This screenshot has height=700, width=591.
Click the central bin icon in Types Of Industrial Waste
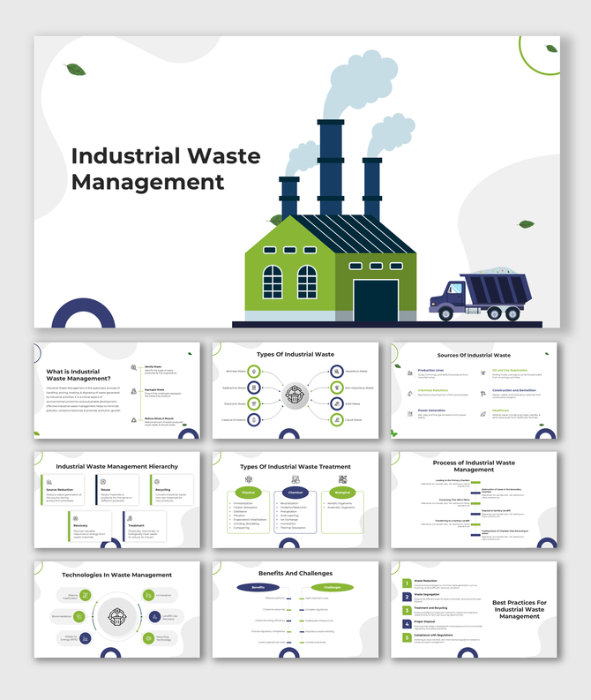(295, 395)
